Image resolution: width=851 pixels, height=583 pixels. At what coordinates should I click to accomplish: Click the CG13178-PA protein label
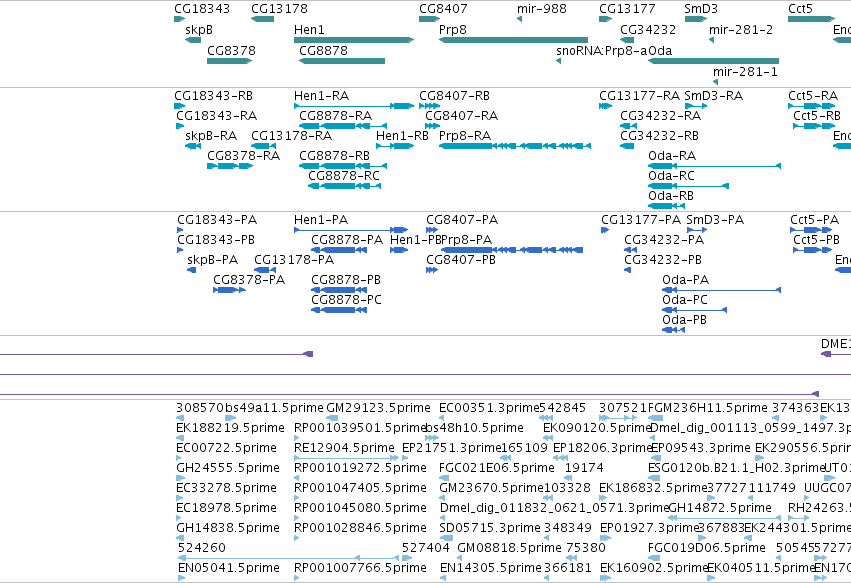[x=294, y=260]
